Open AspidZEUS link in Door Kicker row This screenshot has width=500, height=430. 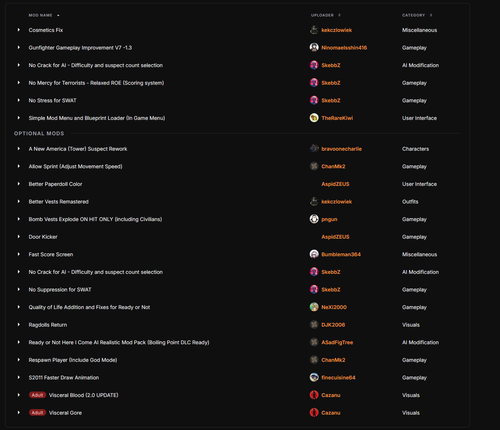pos(335,237)
